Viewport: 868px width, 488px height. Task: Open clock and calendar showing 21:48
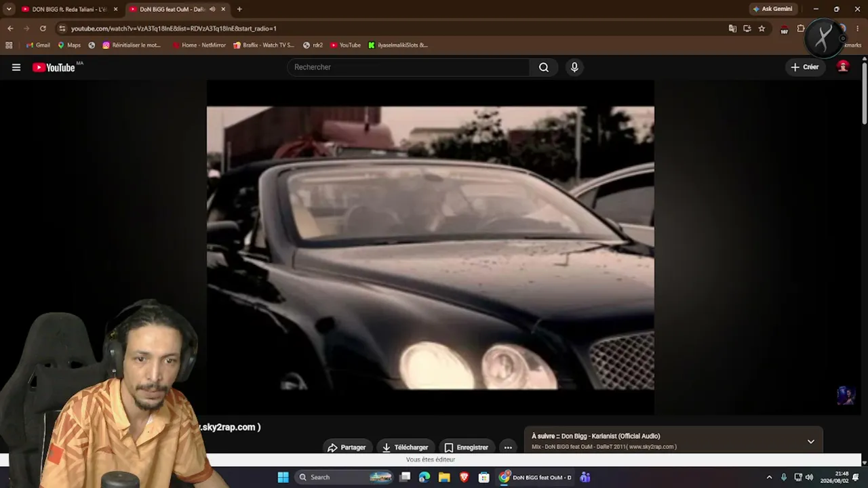[x=834, y=477]
